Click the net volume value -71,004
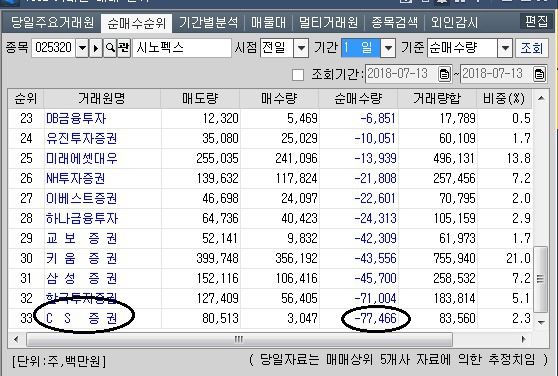Viewport: 558px width, 376px height. [375, 298]
